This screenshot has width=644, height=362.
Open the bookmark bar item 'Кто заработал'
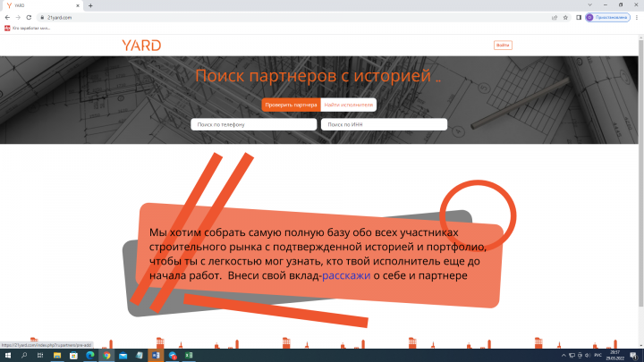(x=28, y=29)
